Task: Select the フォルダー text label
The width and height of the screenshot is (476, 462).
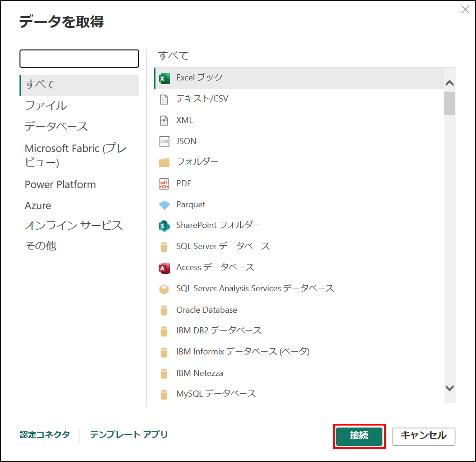Action: pyautogui.click(x=197, y=162)
